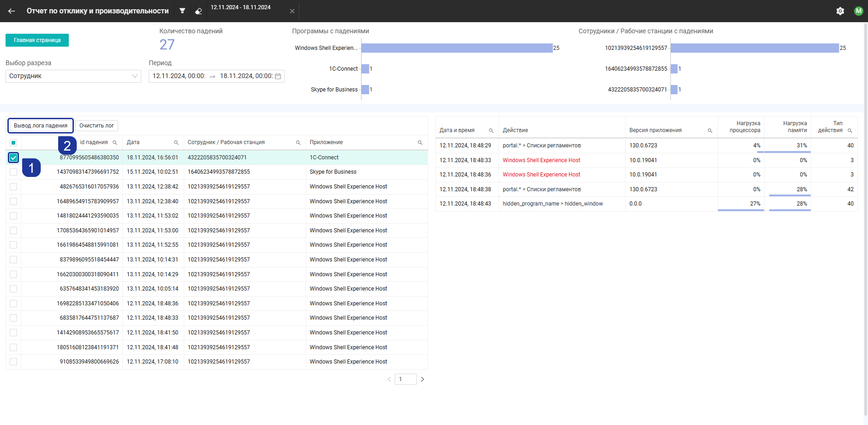
Task: Click red Windows Shell Experience Host at 18:48:36
Action: coord(541,175)
